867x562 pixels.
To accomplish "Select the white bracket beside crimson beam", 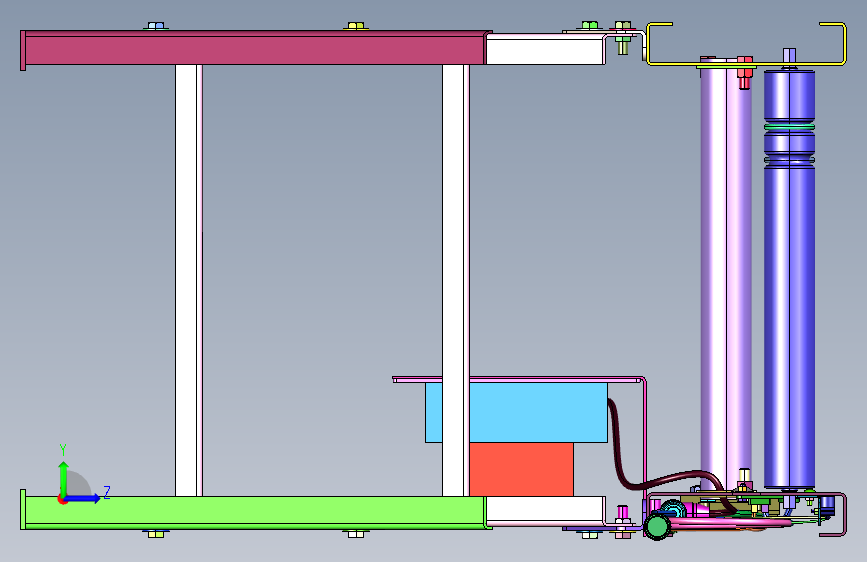I will [545, 49].
